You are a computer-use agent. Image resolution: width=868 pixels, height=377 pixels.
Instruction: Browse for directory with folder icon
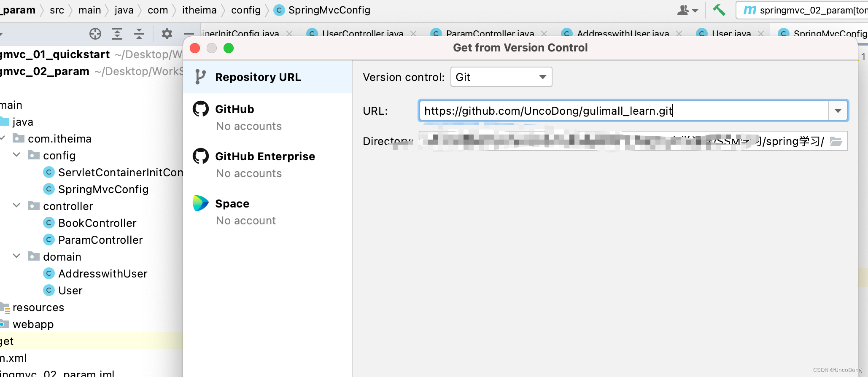click(x=836, y=141)
